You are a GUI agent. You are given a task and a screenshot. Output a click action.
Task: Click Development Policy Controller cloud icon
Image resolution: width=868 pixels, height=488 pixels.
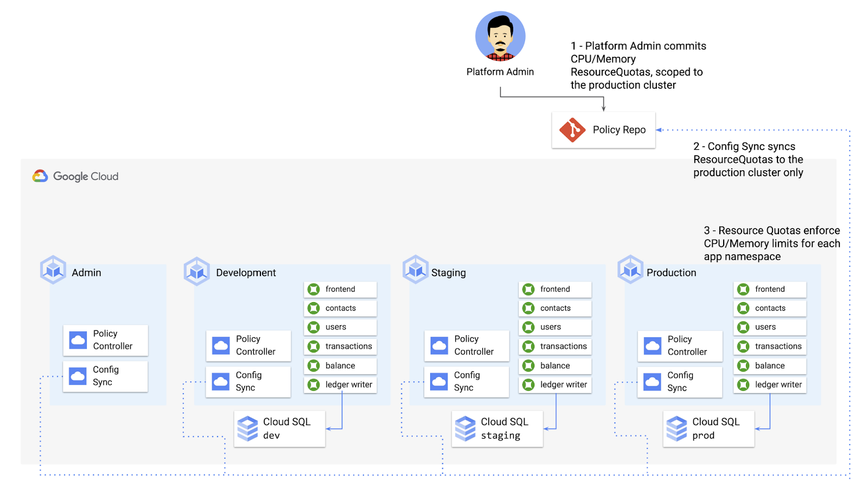point(221,345)
